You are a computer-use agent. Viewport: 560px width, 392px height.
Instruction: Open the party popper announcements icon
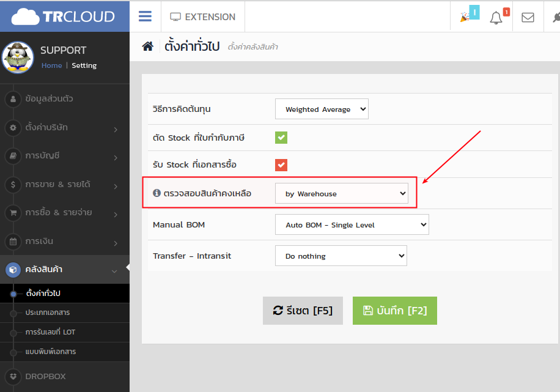click(x=465, y=17)
